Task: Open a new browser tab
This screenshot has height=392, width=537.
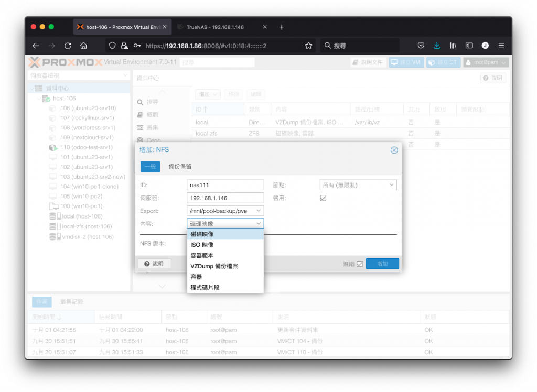Action: [282, 27]
